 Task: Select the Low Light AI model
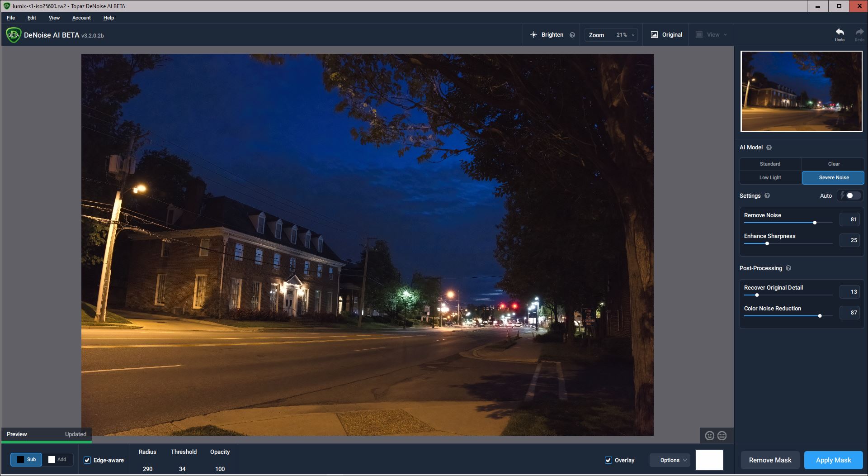[x=770, y=178]
